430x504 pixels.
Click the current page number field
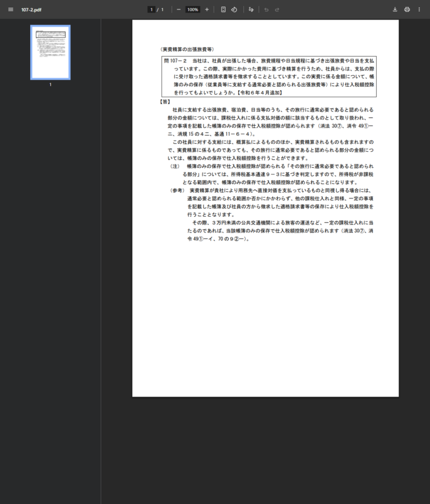click(151, 9)
